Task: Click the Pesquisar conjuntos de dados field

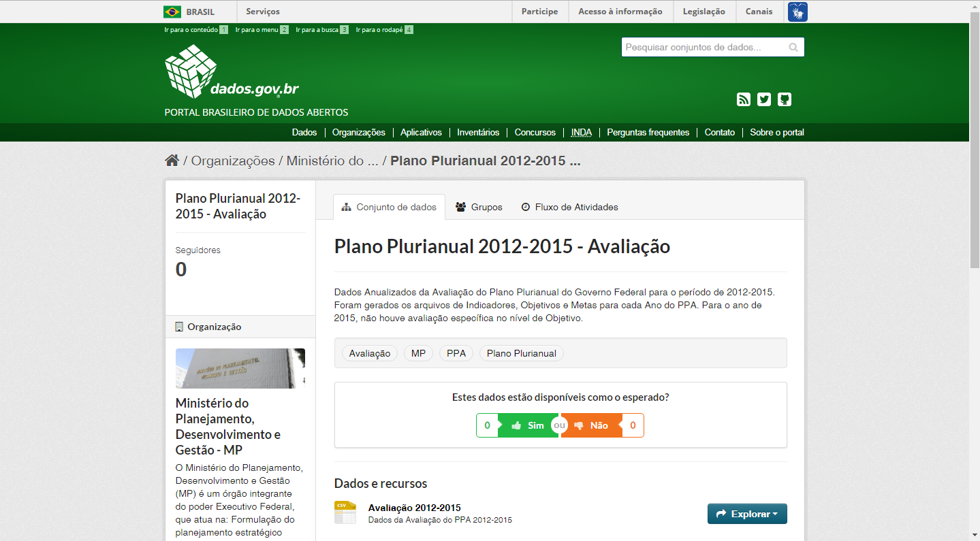Action: [704, 48]
